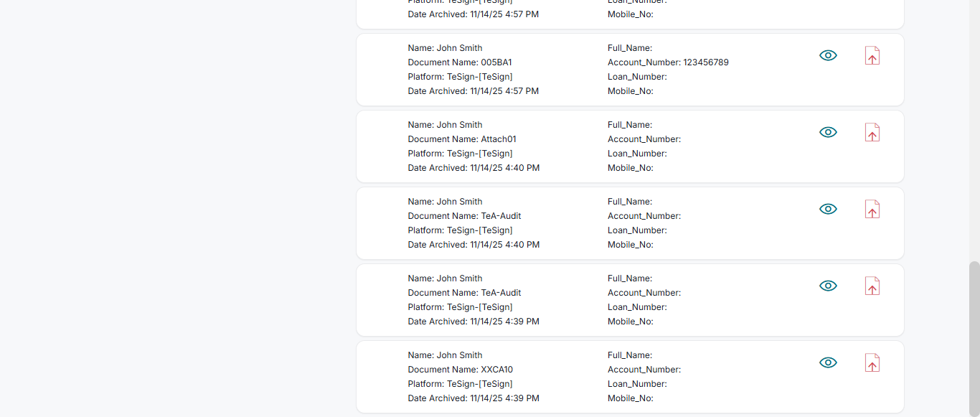The image size is (980, 417).
Task: Click the eye icon for Attach01
Action: [x=828, y=132]
